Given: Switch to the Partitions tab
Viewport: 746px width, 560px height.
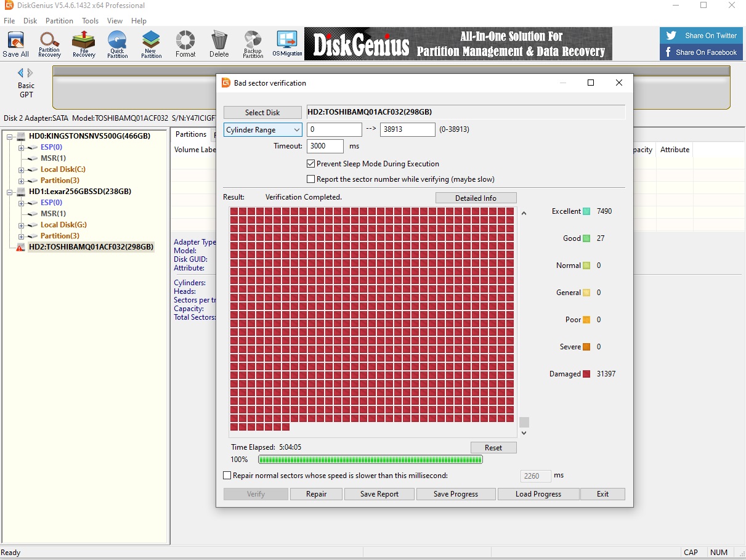Looking at the screenshot, I should coord(191,134).
